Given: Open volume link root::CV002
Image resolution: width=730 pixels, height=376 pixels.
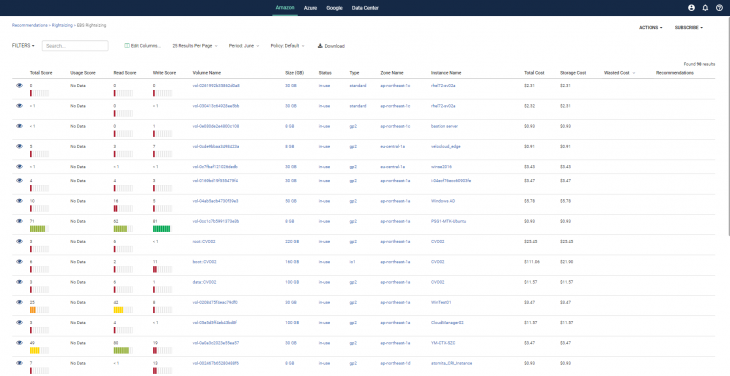Looking at the screenshot, I should tap(204, 242).
